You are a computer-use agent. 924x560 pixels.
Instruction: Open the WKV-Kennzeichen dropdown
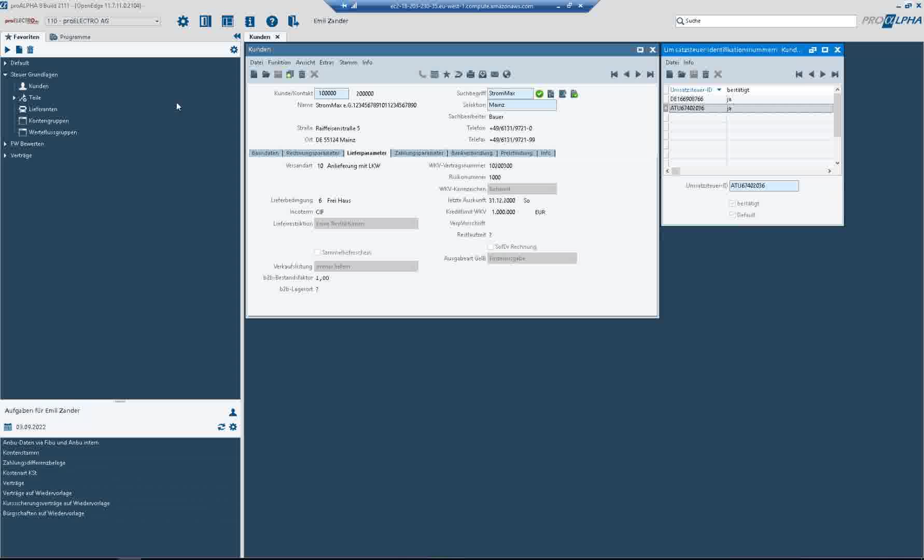coord(522,189)
